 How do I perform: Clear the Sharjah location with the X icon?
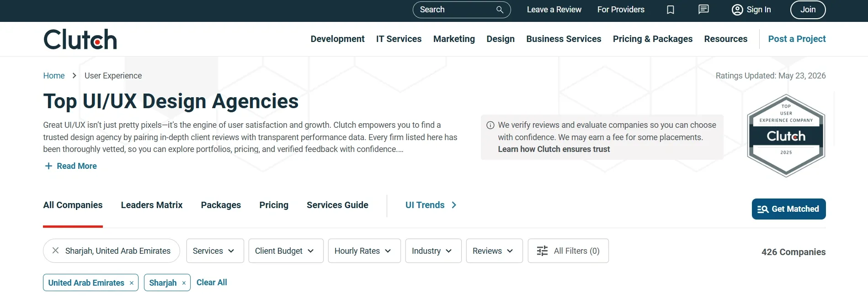[55, 251]
